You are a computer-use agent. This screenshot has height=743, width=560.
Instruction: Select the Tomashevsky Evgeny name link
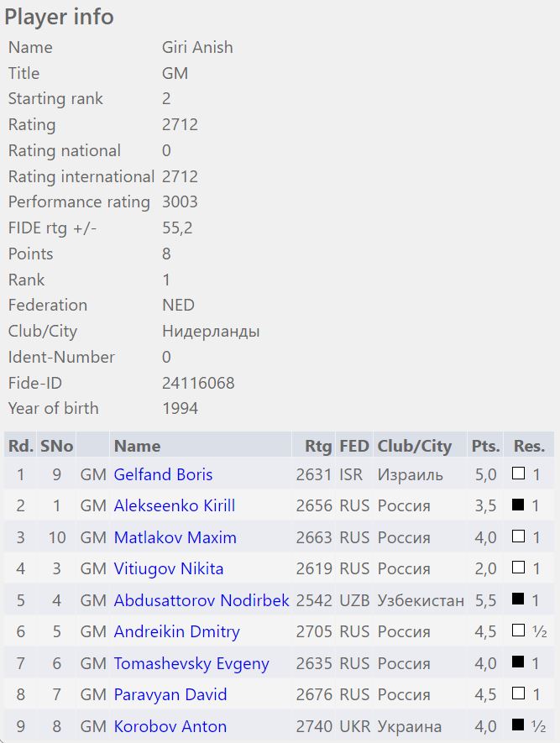click(x=191, y=663)
